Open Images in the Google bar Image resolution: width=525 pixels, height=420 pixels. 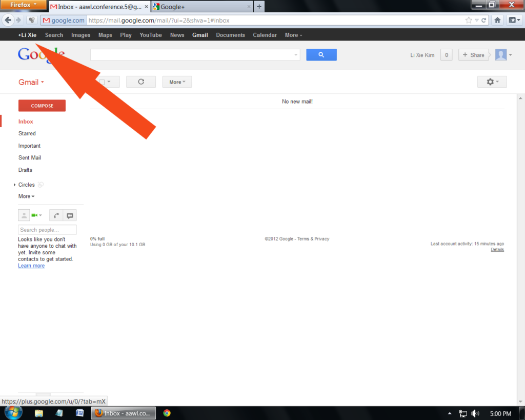coord(80,35)
